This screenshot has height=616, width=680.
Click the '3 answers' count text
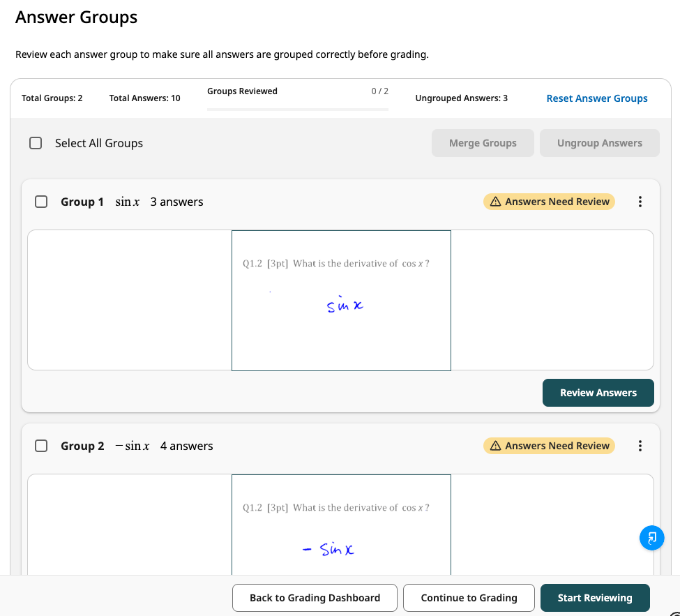(176, 202)
